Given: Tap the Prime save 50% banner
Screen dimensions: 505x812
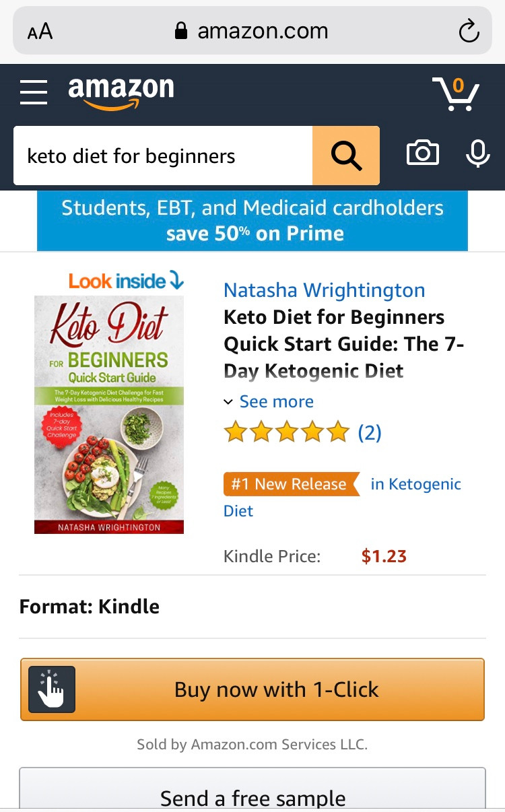Looking at the screenshot, I should 252,221.
